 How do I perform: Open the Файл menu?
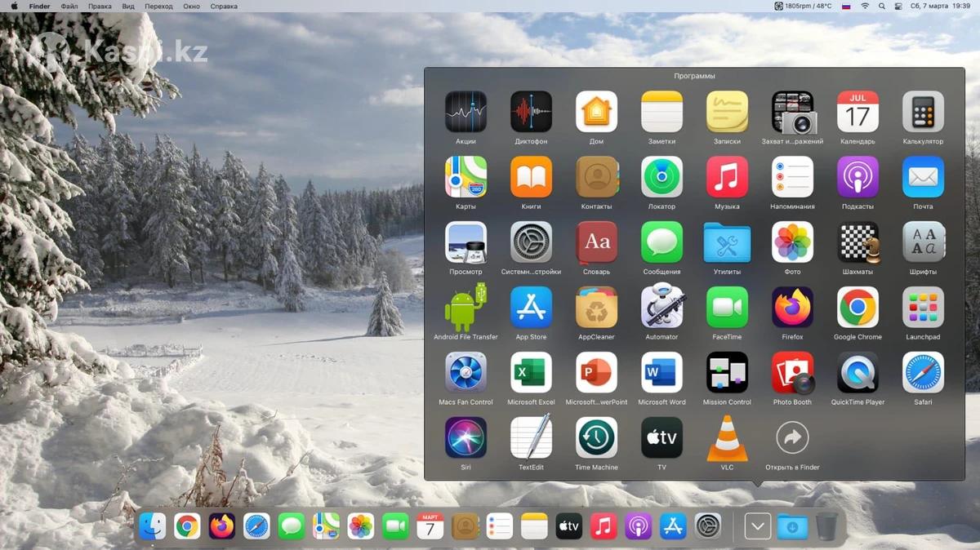click(x=69, y=6)
